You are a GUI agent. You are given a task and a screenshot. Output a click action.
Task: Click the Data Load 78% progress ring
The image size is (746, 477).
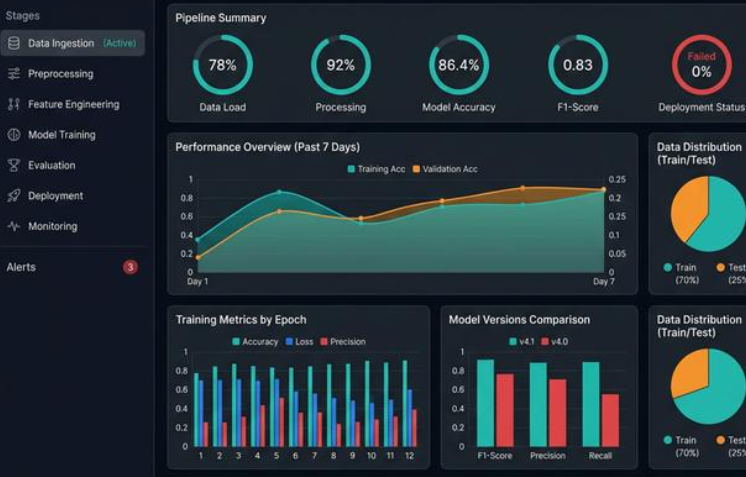pyautogui.click(x=223, y=65)
